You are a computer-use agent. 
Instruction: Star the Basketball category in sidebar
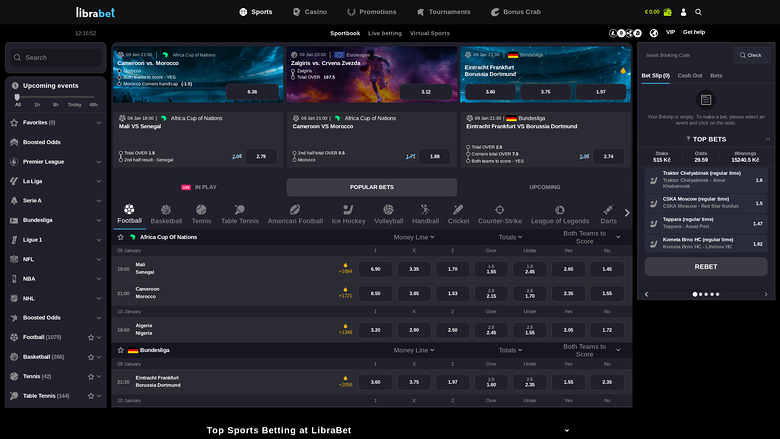[91, 357]
